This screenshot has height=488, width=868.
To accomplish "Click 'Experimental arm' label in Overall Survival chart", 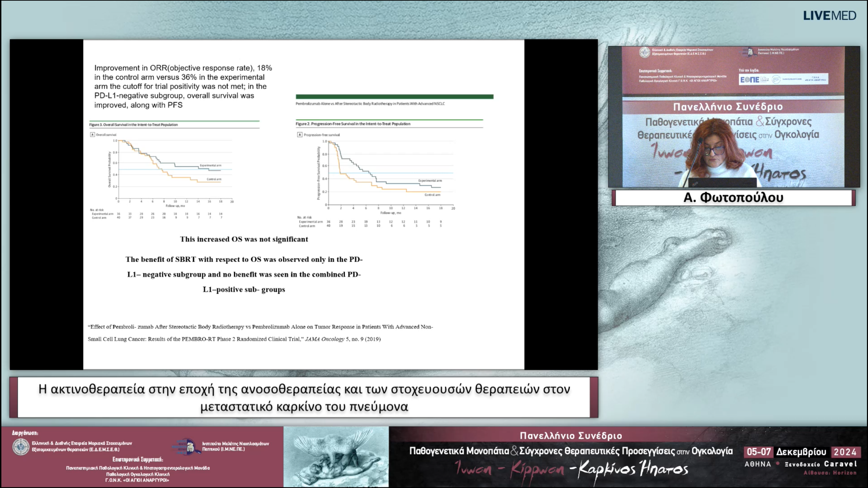I will click(x=210, y=165).
